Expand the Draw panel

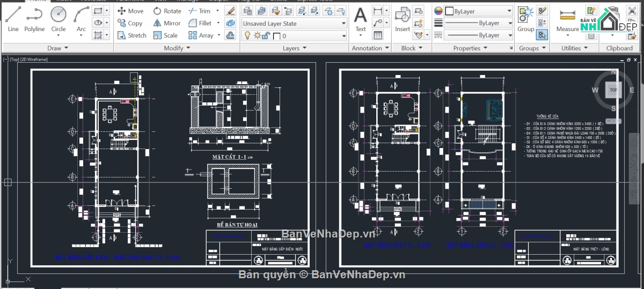tap(57, 48)
